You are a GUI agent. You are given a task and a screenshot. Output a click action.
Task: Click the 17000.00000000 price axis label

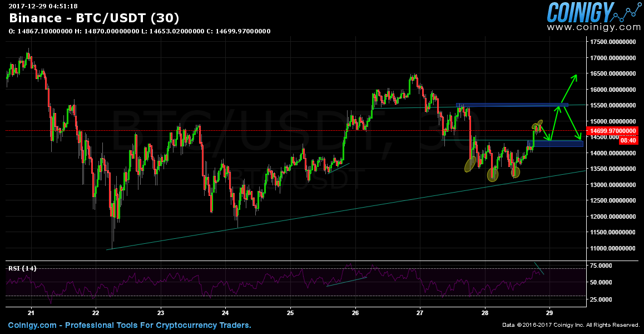613,58
